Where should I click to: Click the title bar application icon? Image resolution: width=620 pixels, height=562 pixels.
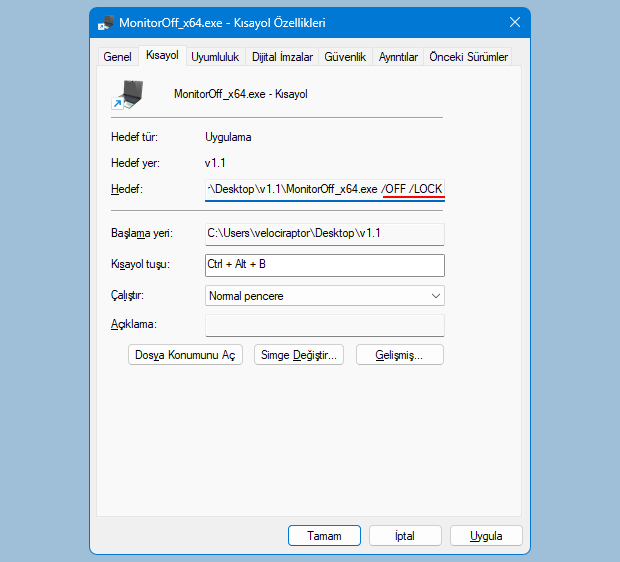[105, 22]
